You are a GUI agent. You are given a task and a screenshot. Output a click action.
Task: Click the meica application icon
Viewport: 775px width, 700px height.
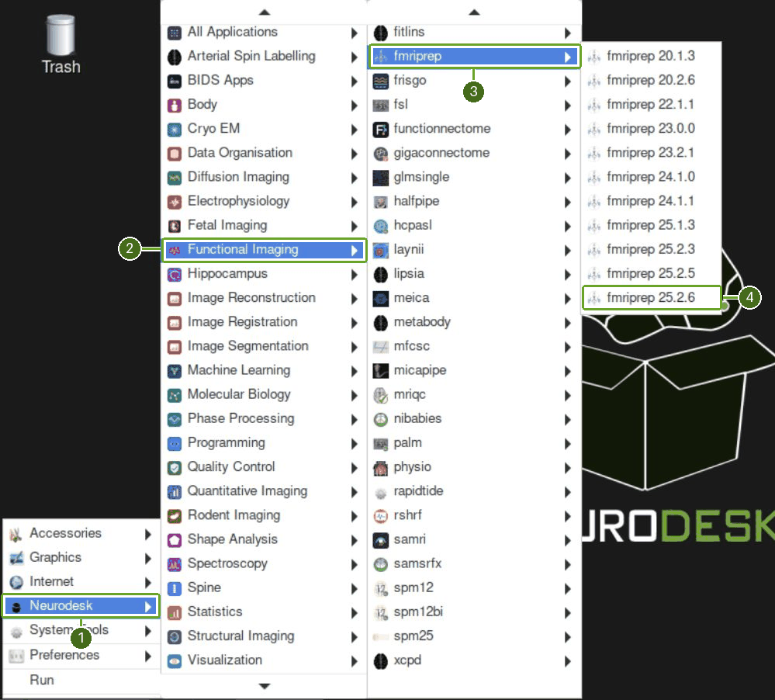[381, 299]
